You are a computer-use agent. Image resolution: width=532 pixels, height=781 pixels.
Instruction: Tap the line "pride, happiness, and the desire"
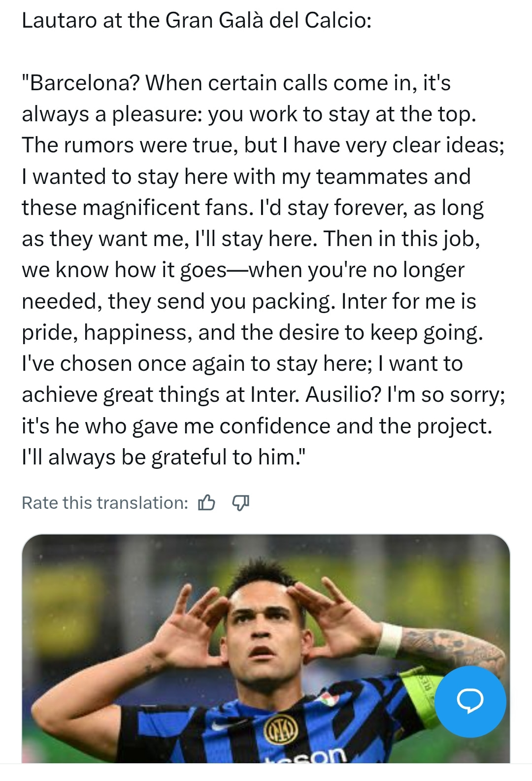(x=253, y=332)
